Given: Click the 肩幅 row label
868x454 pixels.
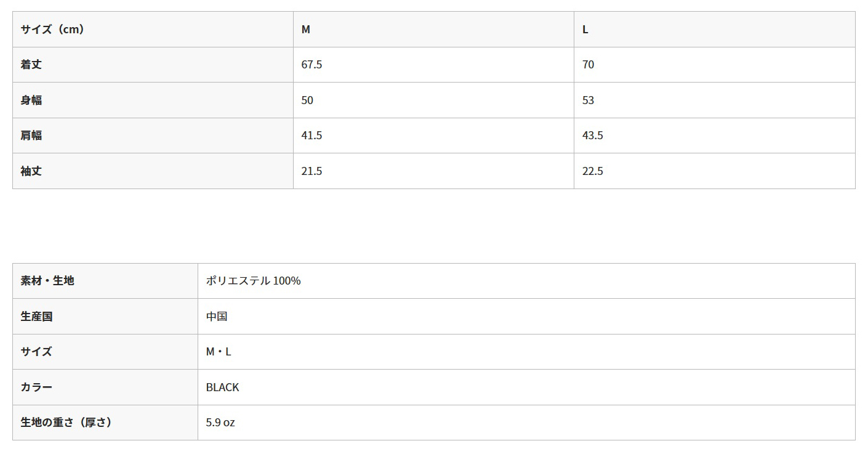Looking at the screenshot, I should coord(153,136).
